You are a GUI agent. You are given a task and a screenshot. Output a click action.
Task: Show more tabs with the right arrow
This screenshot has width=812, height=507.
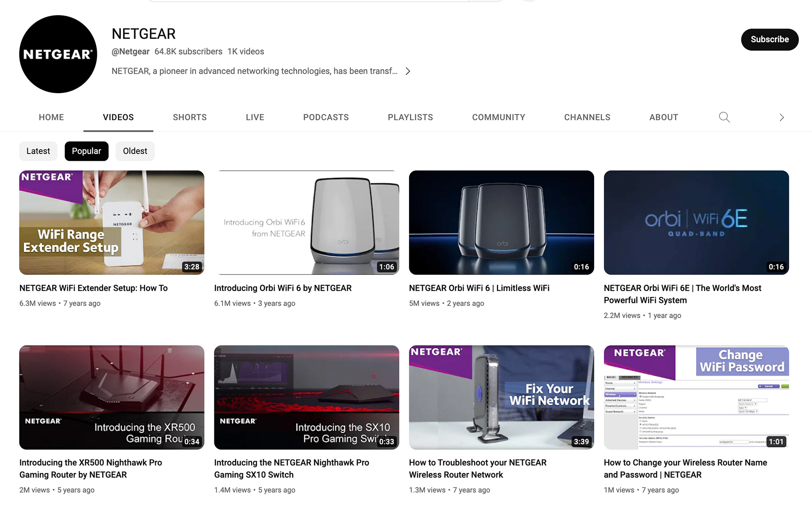point(782,117)
